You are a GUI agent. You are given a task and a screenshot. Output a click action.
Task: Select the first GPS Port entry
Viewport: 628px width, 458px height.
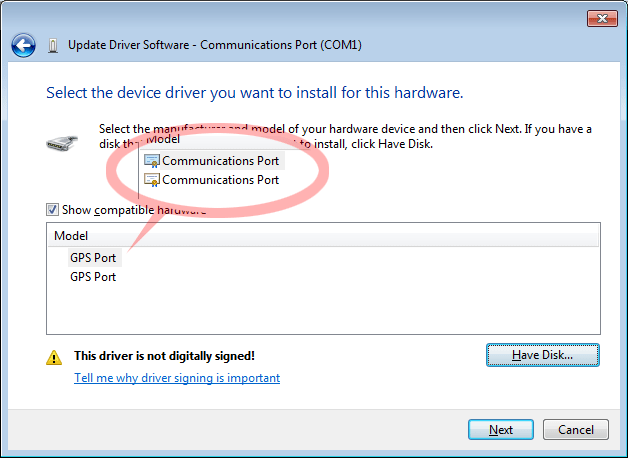tap(92, 257)
